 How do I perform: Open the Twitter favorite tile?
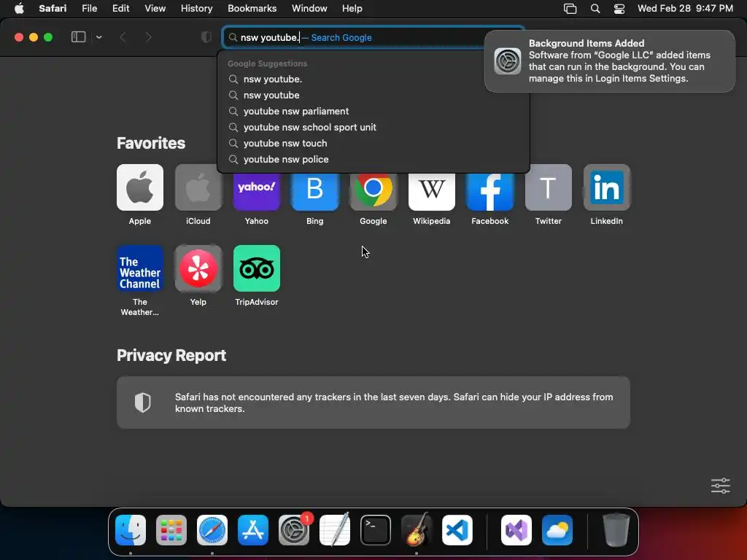pos(549,187)
